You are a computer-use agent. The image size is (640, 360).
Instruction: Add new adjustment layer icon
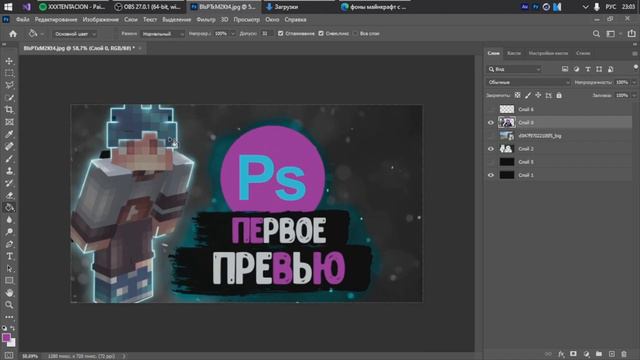(587, 354)
